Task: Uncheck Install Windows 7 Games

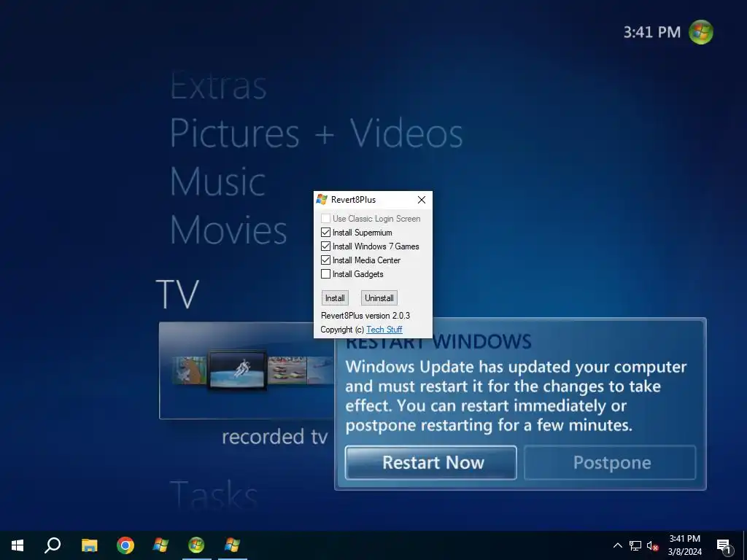Action: click(326, 246)
